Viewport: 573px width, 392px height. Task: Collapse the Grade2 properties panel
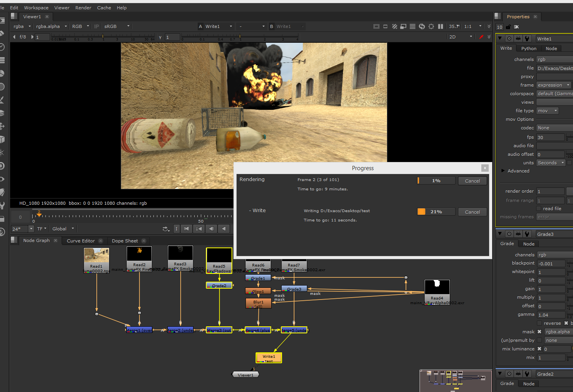point(500,374)
